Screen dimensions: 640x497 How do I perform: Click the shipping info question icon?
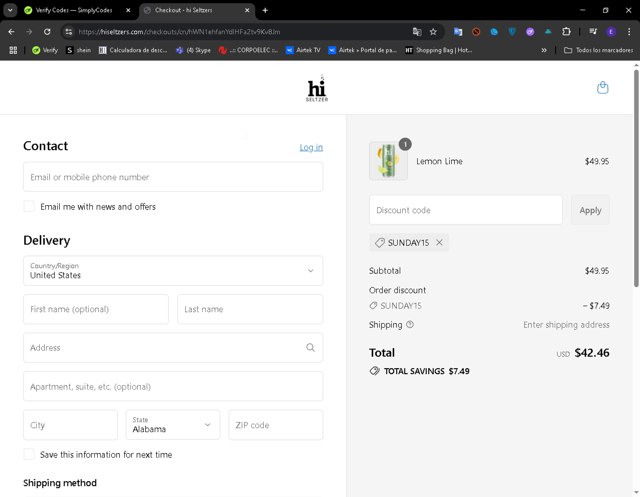tap(410, 324)
